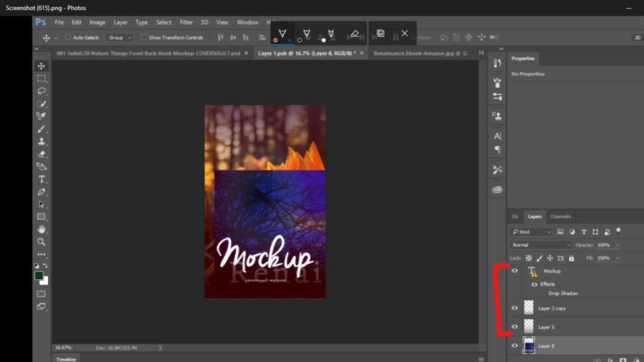Expand the Auto-Select Group dropdown

point(119,38)
